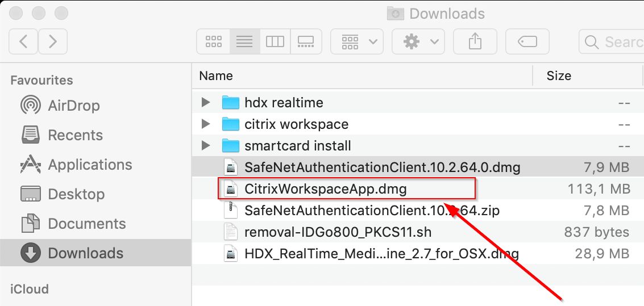The image size is (644, 306).
Task: Expand the citrix workspace folder
Action: click(206, 124)
